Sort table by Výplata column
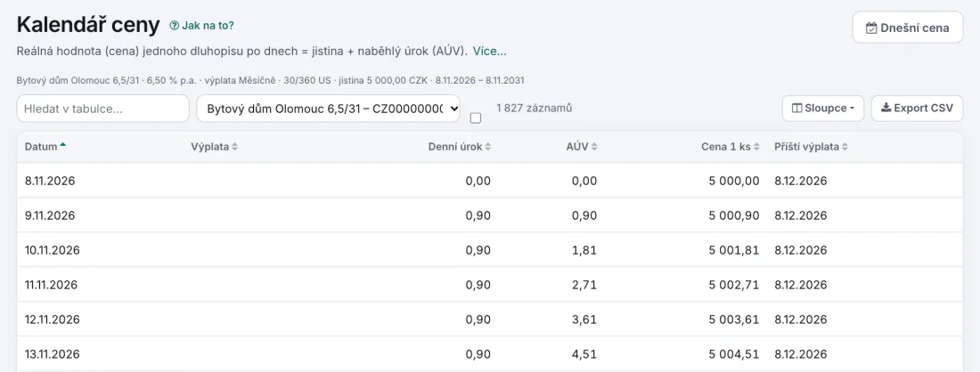Screen dimensions: 980x372 coord(215,147)
